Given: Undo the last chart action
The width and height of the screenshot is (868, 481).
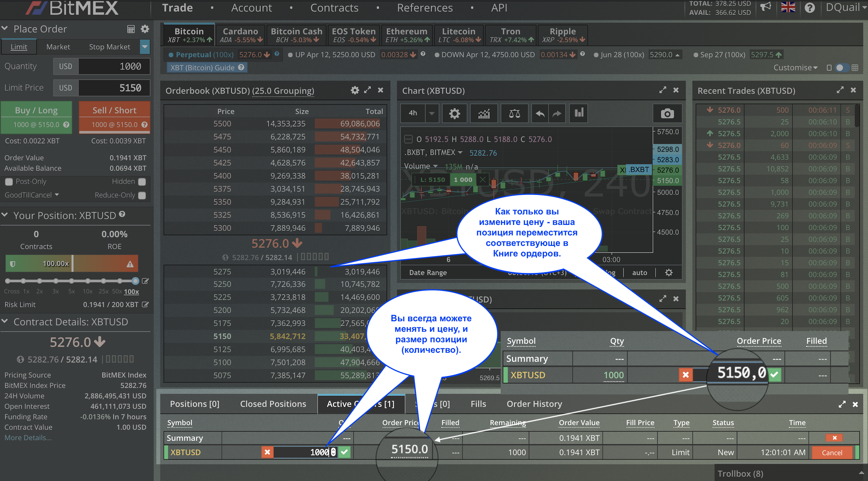Looking at the screenshot, I should point(540,113).
